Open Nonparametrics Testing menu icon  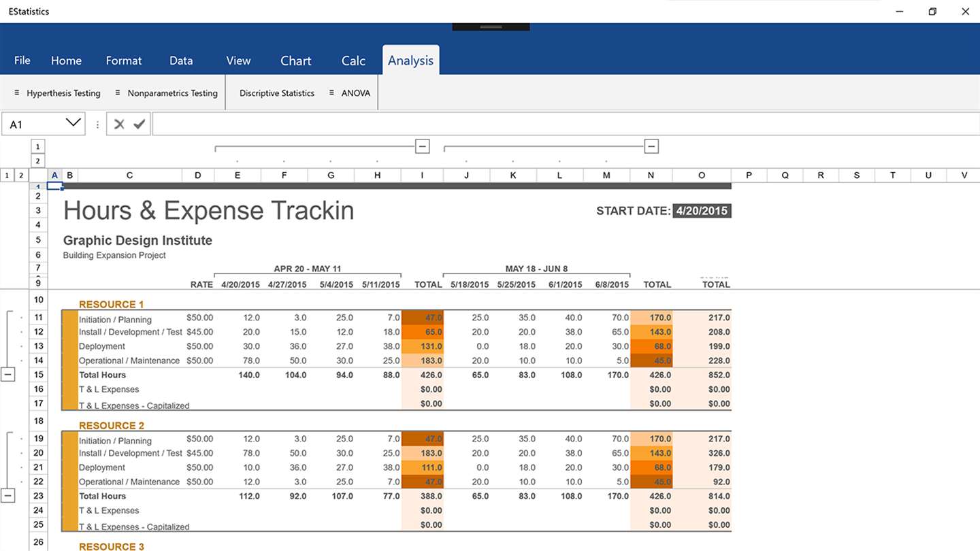[x=118, y=93]
